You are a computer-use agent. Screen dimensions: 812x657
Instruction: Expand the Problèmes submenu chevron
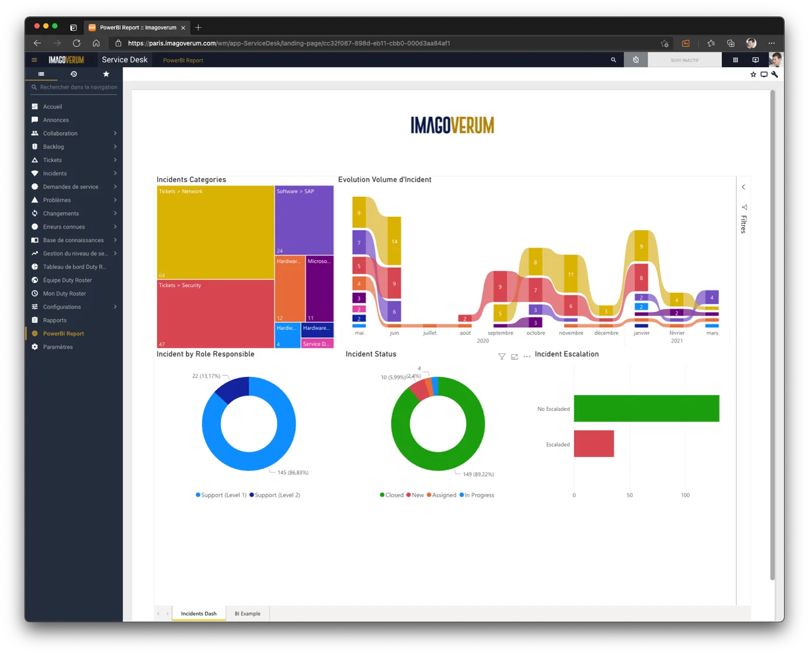(115, 200)
